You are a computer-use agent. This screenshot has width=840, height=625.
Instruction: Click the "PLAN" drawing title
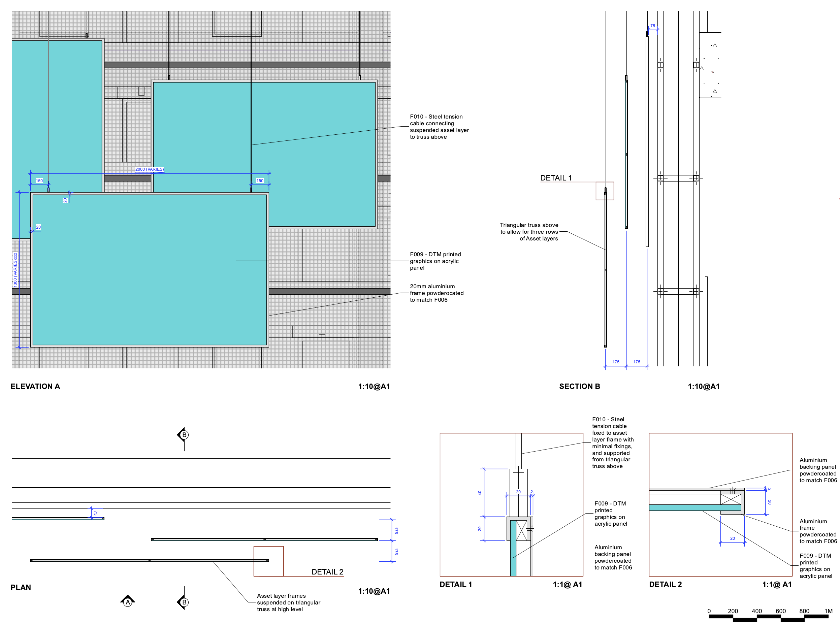pos(21,587)
